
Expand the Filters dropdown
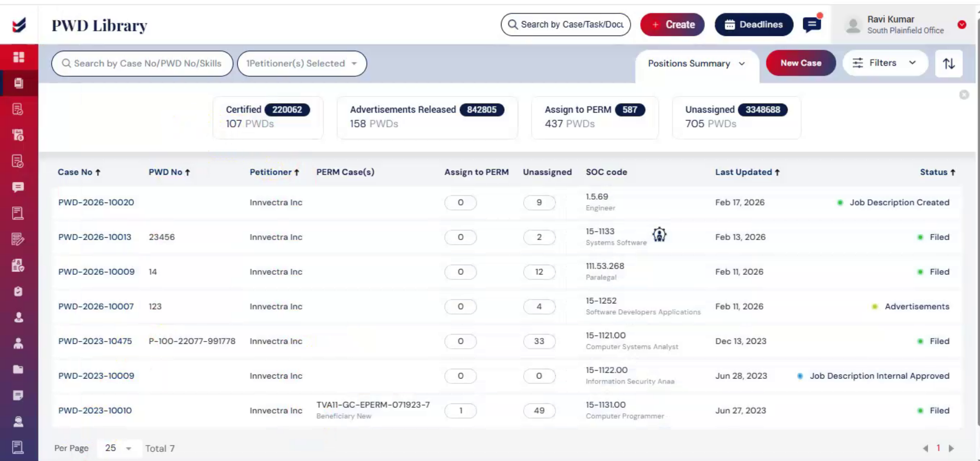[884, 63]
